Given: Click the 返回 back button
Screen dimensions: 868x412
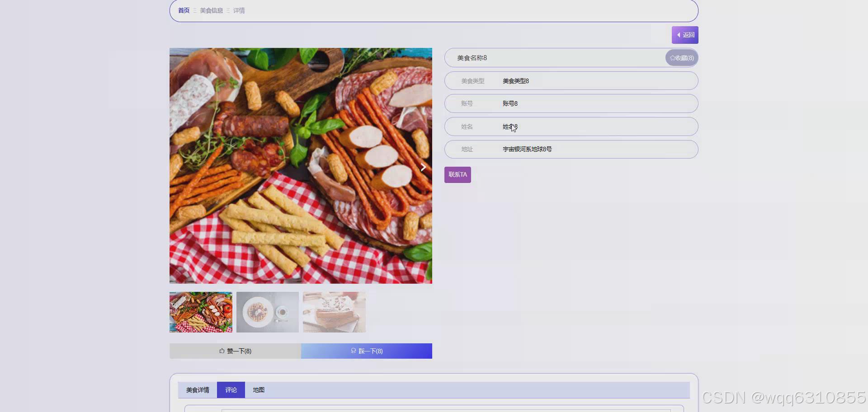Looking at the screenshot, I should [685, 35].
